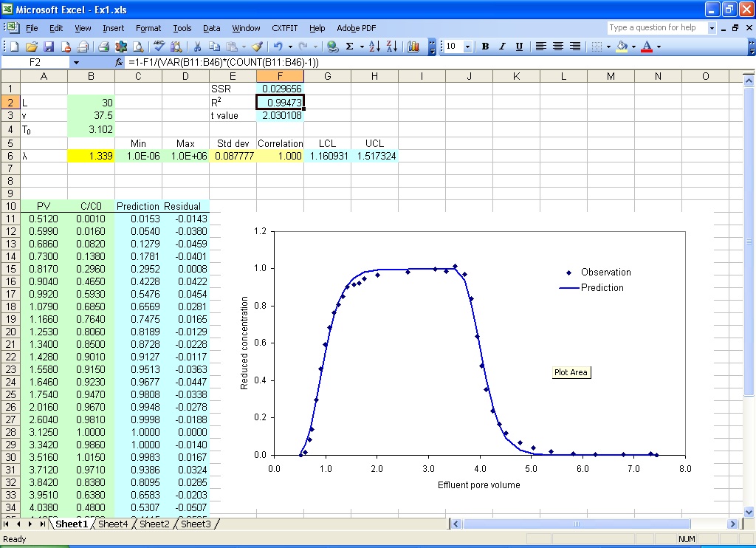Screen dimensions: 756x548
Task: Click the Print icon
Action: (x=103, y=47)
